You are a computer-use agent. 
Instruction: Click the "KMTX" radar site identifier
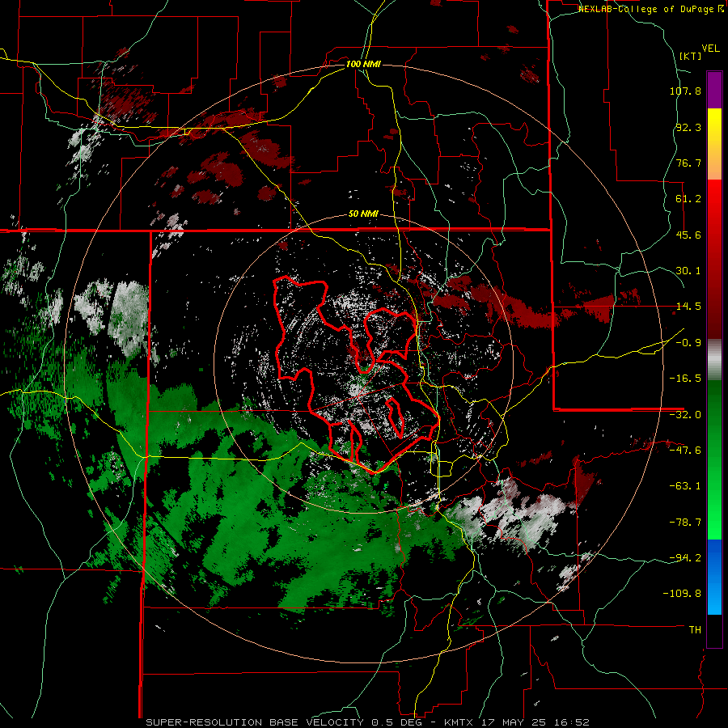[459, 722]
